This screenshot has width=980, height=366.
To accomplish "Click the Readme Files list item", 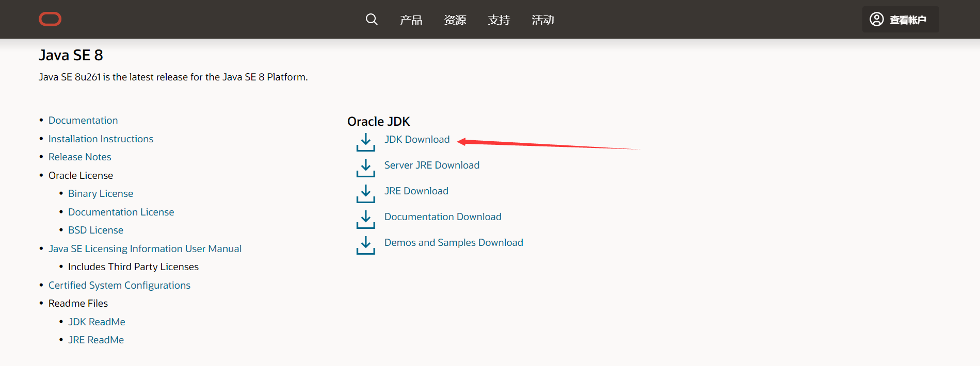I will click(78, 303).
